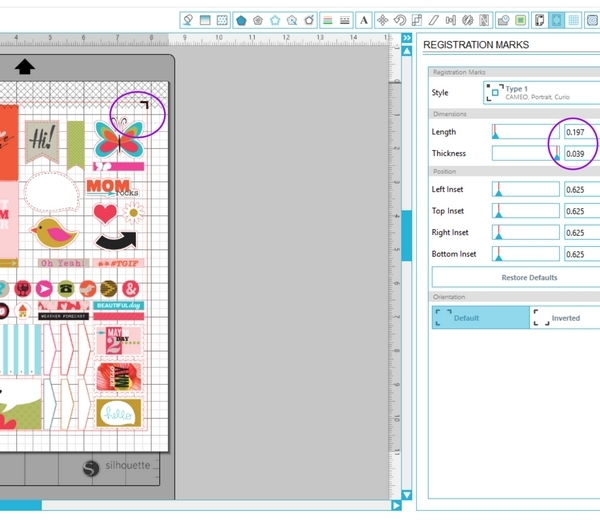Click the shape-with-clock toolbar icon
The width and height of the screenshot is (600, 527).
coord(504,20)
